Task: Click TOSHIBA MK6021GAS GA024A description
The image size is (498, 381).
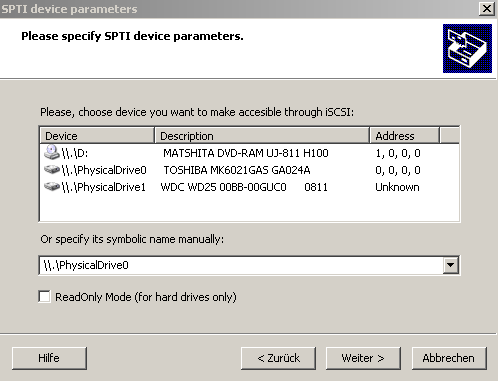Action: click(237, 170)
